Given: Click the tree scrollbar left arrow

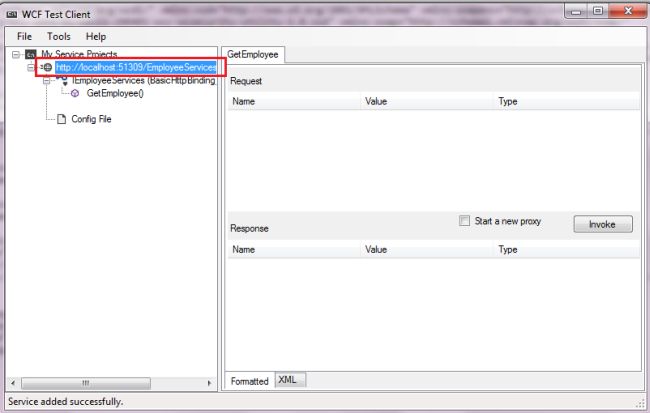Looking at the screenshot, I should click(x=13, y=383).
